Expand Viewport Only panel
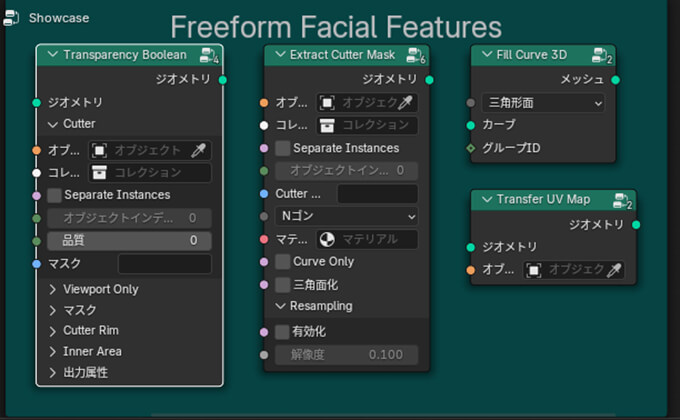 point(53,289)
